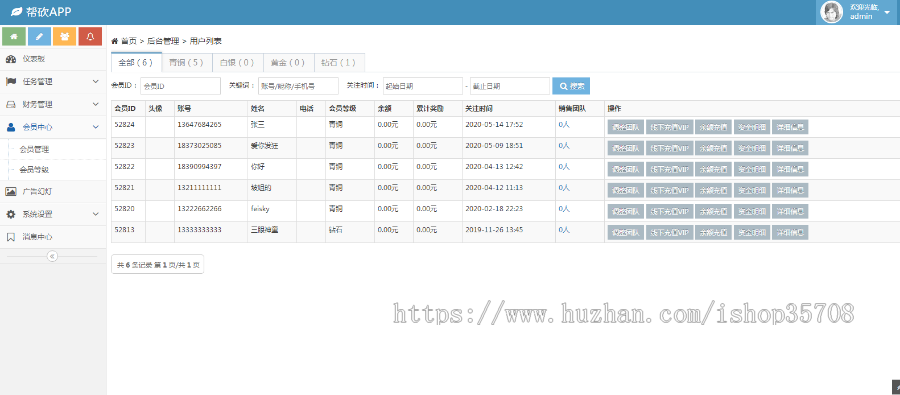Switch to the 青铜 (5) tab
Screen dimensions: 900x395
187,62
